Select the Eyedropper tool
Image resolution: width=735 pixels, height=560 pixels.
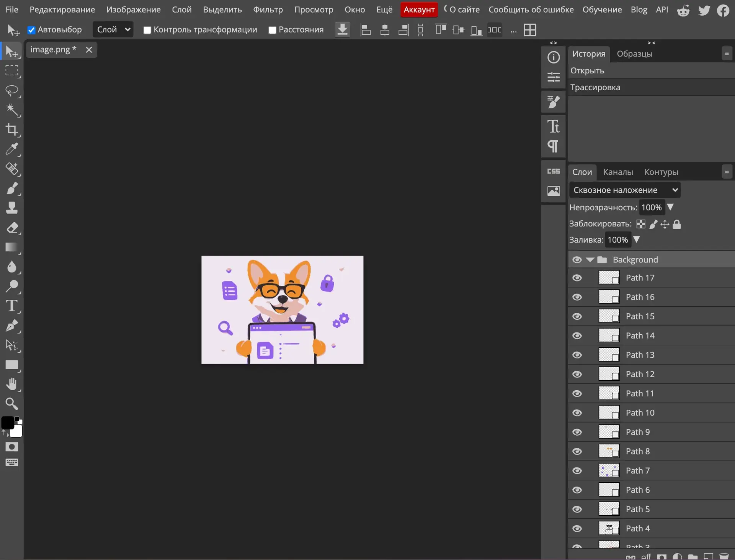12,149
